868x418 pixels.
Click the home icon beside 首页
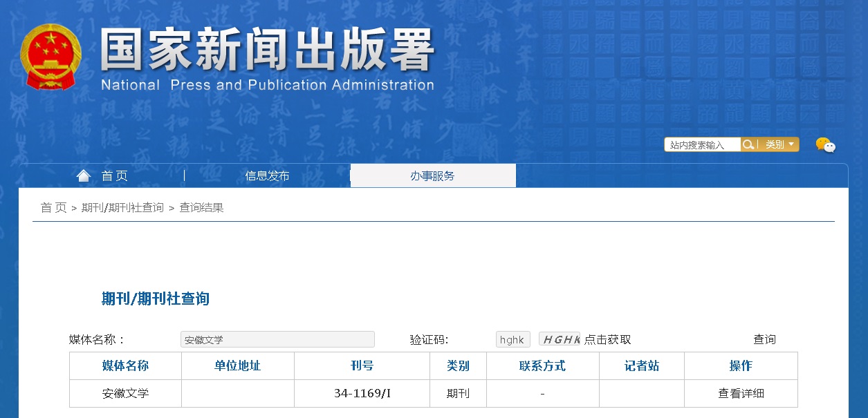coord(83,175)
